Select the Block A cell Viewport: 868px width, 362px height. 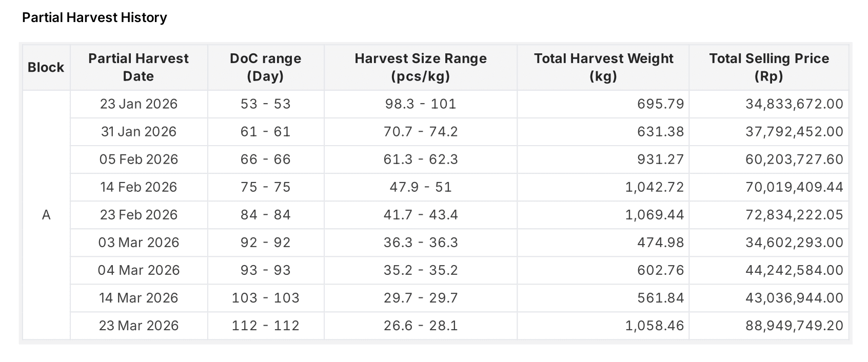point(46,215)
